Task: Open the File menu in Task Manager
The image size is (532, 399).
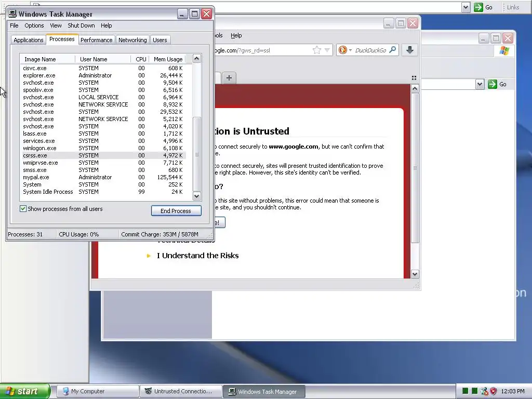Action: click(14, 25)
